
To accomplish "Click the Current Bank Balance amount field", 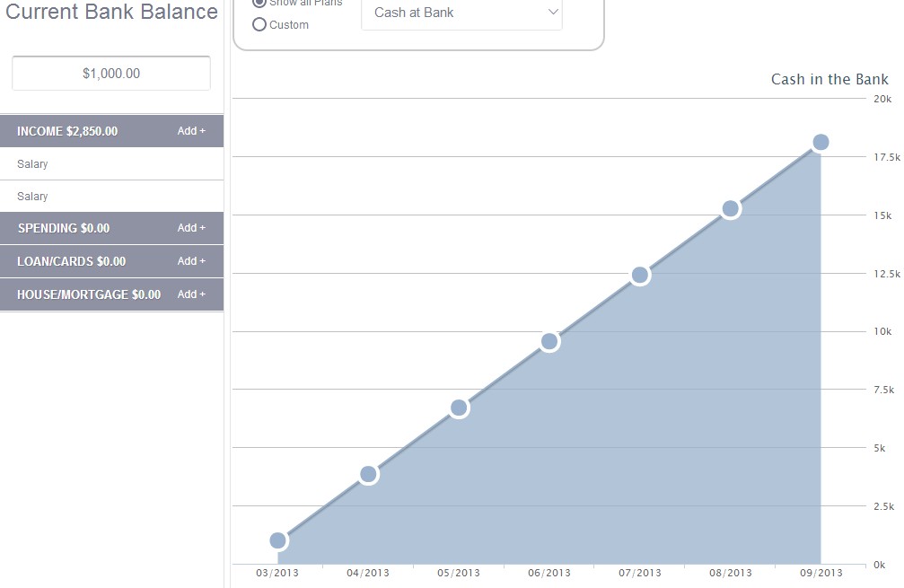I will click(111, 74).
